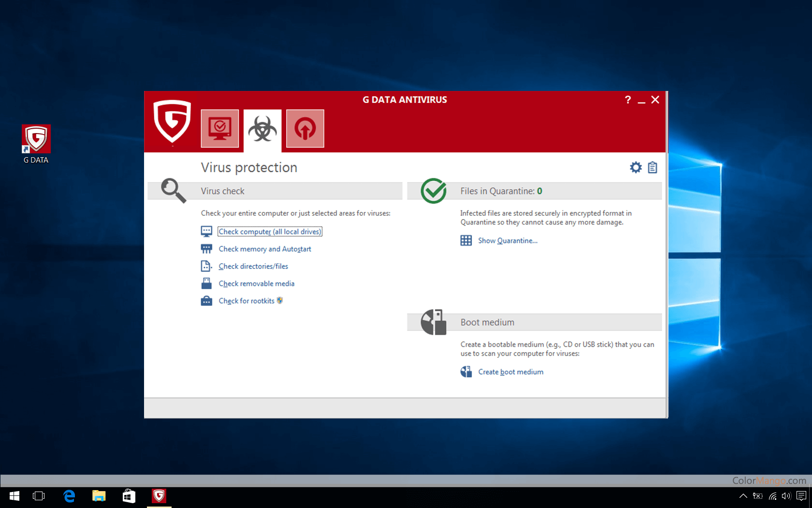Select the Virus protection biohazard tab

pyautogui.click(x=262, y=129)
